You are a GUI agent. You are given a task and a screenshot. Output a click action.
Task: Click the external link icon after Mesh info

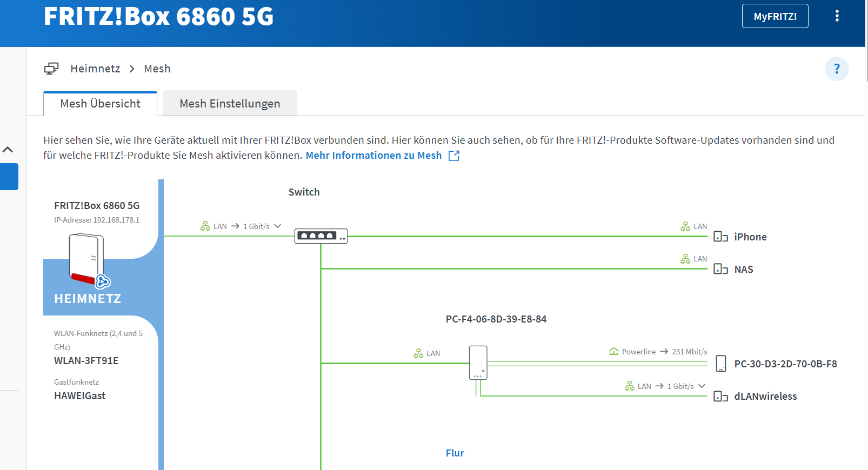(454, 156)
